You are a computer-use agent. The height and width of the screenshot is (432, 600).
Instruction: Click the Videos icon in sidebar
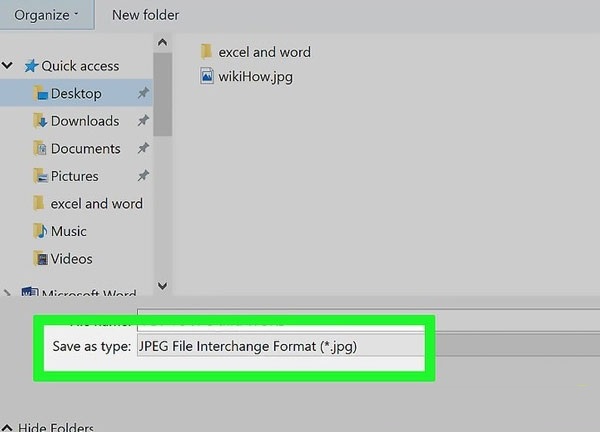tap(40, 258)
